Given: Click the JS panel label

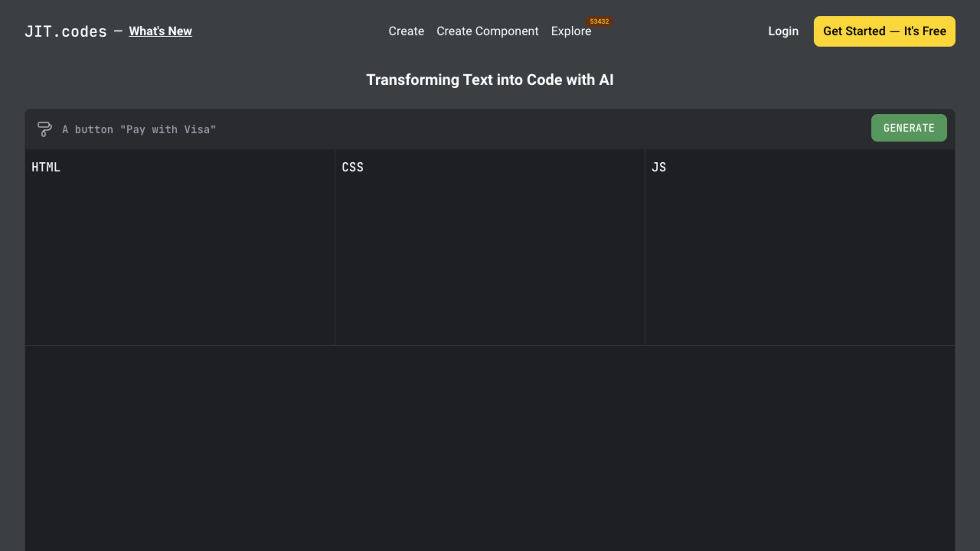Looking at the screenshot, I should [658, 167].
